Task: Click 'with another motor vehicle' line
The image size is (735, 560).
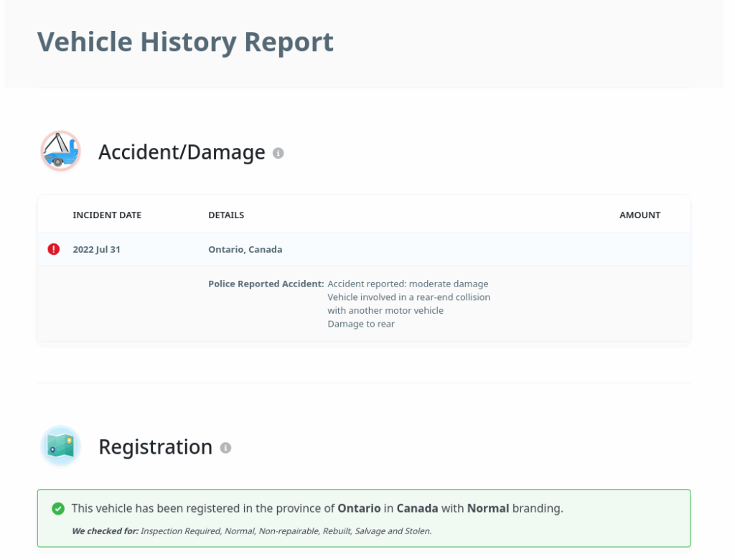Action: [x=385, y=310]
